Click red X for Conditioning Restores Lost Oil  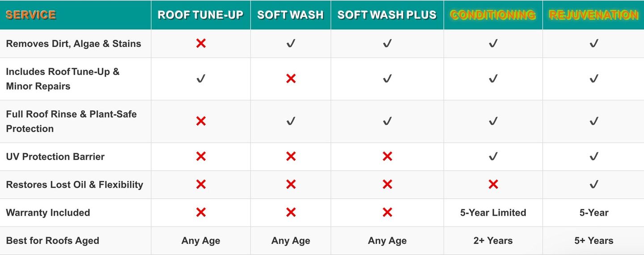pyautogui.click(x=493, y=184)
